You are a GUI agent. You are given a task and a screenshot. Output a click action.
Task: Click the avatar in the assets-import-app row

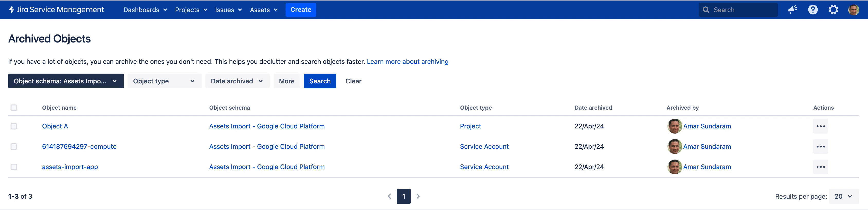pos(675,167)
